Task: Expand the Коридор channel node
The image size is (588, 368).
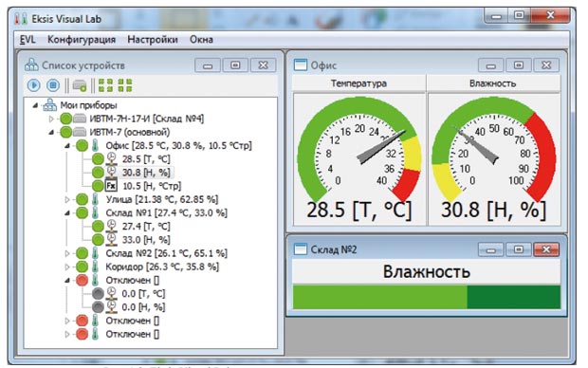Action: [x=67, y=267]
